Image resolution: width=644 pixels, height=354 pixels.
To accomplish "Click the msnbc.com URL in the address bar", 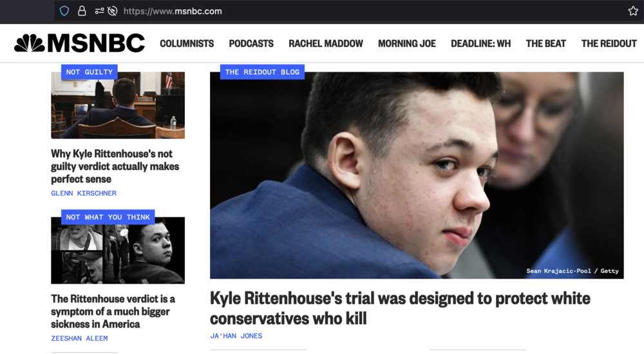I will [x=173, y=11].
